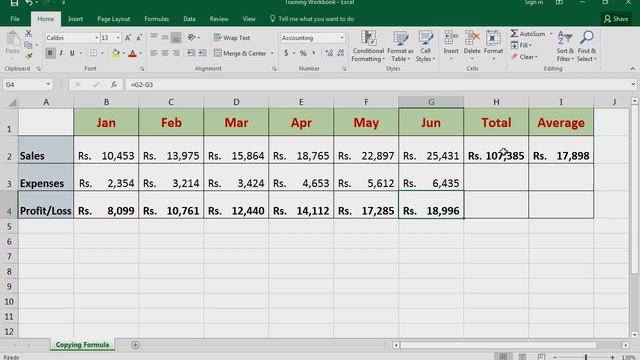Open Conditional Formatting
The height and width of the screenshot is (360, 640).
tap(368, 46)
